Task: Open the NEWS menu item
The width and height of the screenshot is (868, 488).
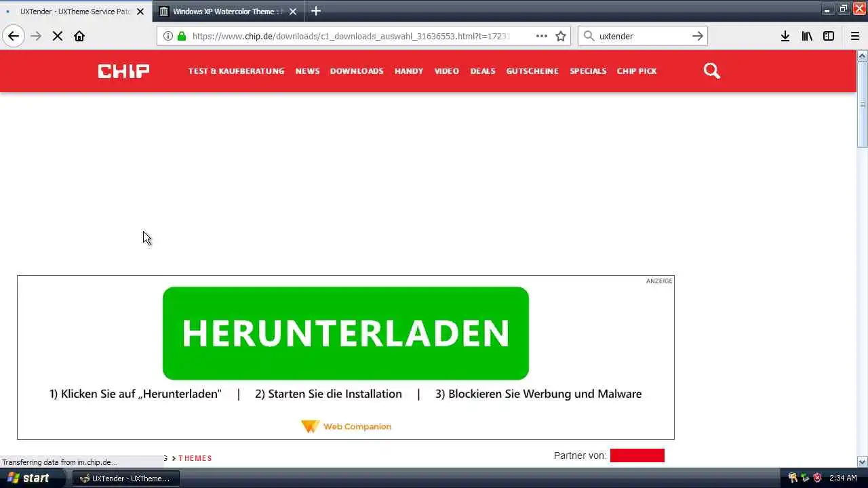Action: pos(307,71)
